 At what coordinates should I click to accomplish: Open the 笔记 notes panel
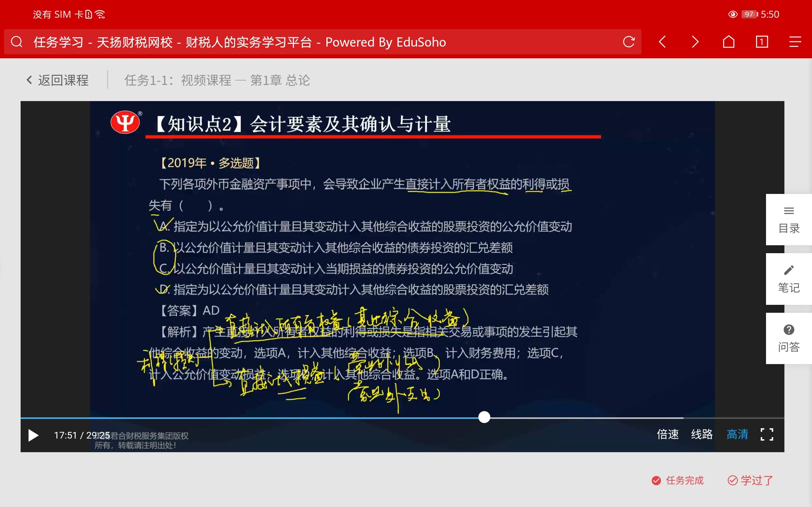pyautogui.click(x=789, y=279)
